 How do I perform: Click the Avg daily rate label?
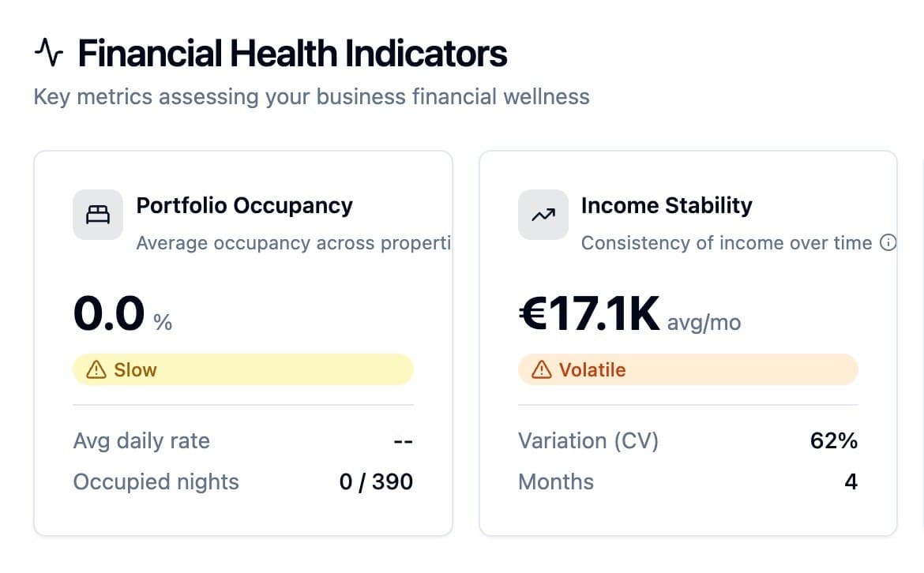[x=141, y=440]
